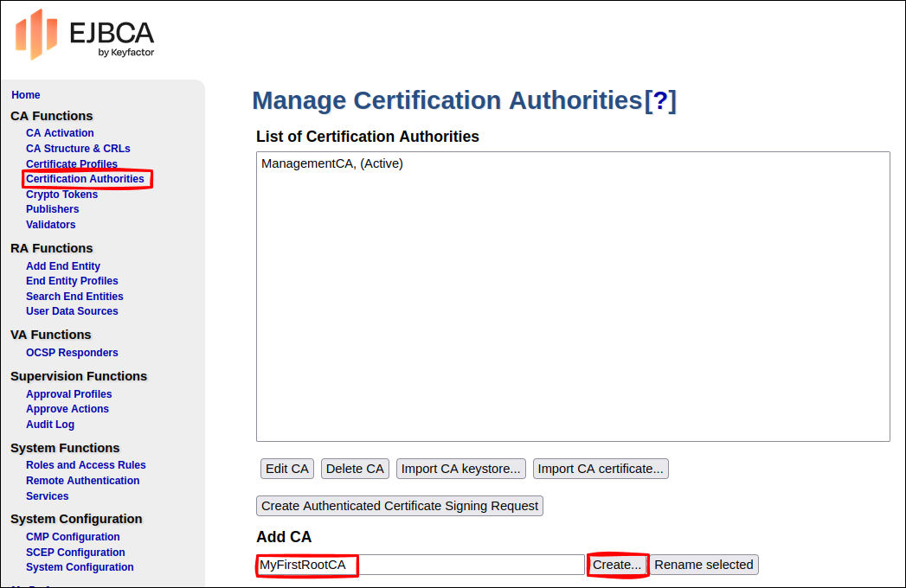Open Publishers page

[52, 209]
